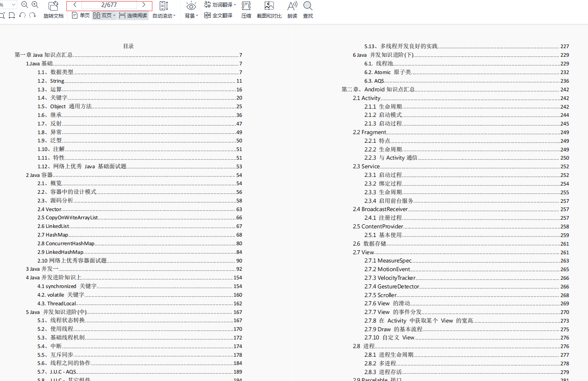Activate 自动滚动 auto-scroll

(x=163, y=16)
